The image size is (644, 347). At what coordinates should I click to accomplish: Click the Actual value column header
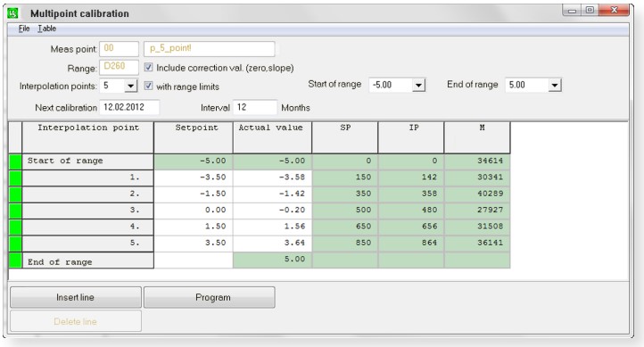coord(272,137)
